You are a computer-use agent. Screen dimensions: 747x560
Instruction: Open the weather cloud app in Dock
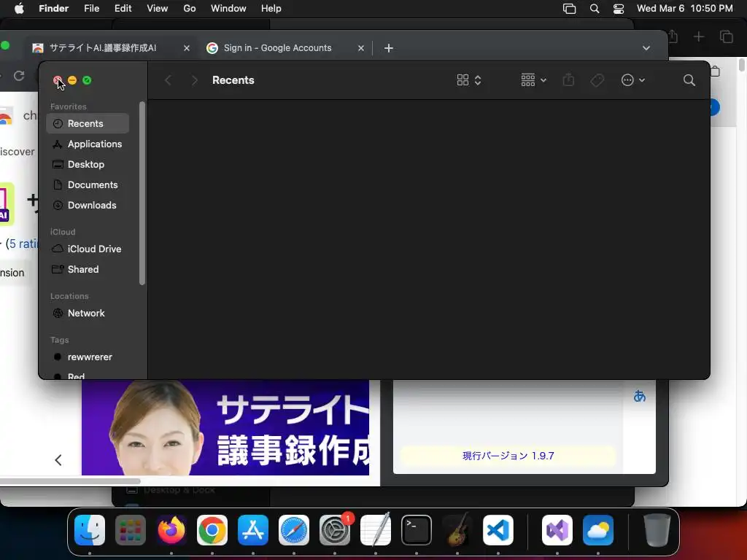pos(598,530)
